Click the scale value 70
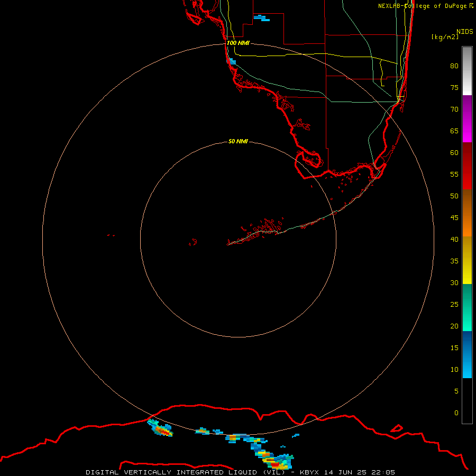 tap(454, 109)
